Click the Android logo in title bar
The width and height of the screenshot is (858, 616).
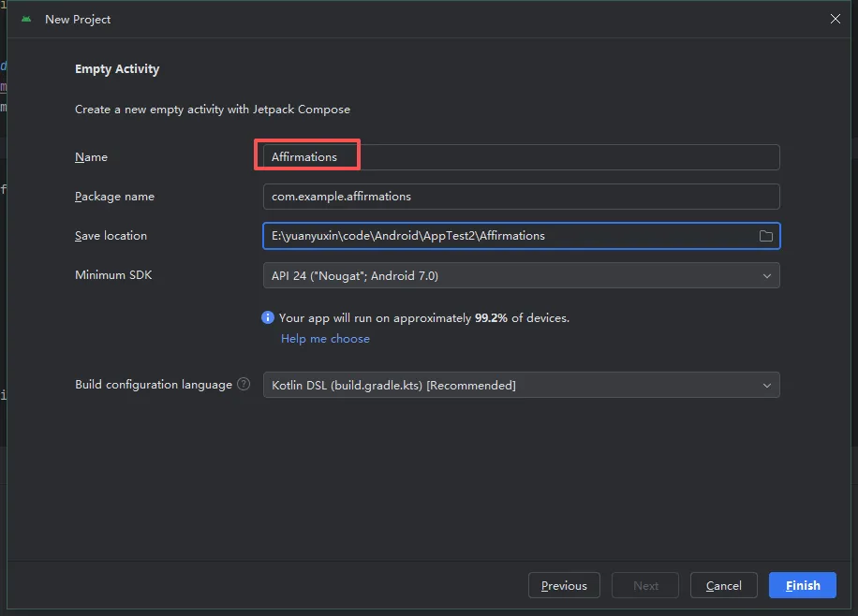[25, 19]
